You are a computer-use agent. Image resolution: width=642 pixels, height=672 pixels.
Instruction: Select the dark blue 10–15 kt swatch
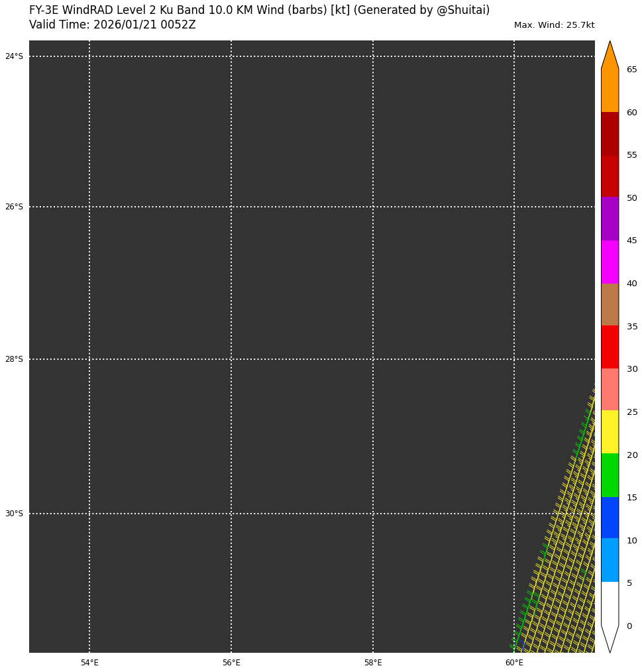click(610, 518)
